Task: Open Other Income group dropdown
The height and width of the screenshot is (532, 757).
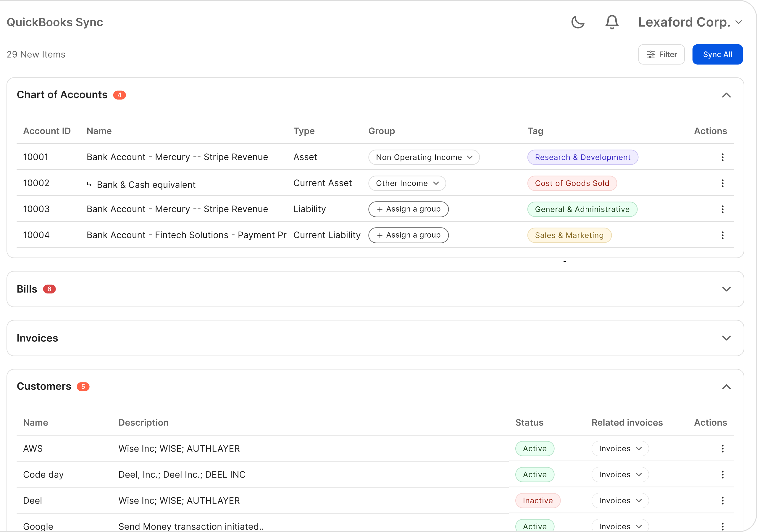Action: (407, 183)
